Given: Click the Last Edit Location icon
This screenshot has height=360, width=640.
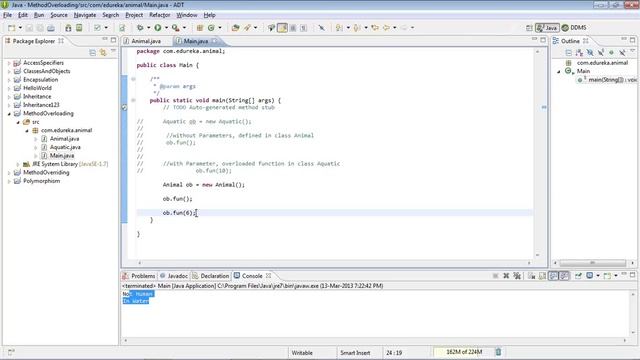Looking at the screenshot, I should click(375, 28).
